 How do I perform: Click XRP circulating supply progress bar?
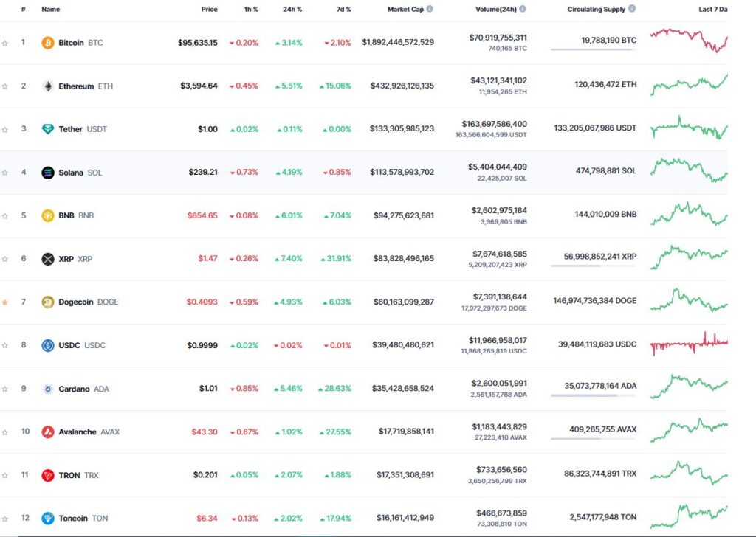(x=594, y=266)
